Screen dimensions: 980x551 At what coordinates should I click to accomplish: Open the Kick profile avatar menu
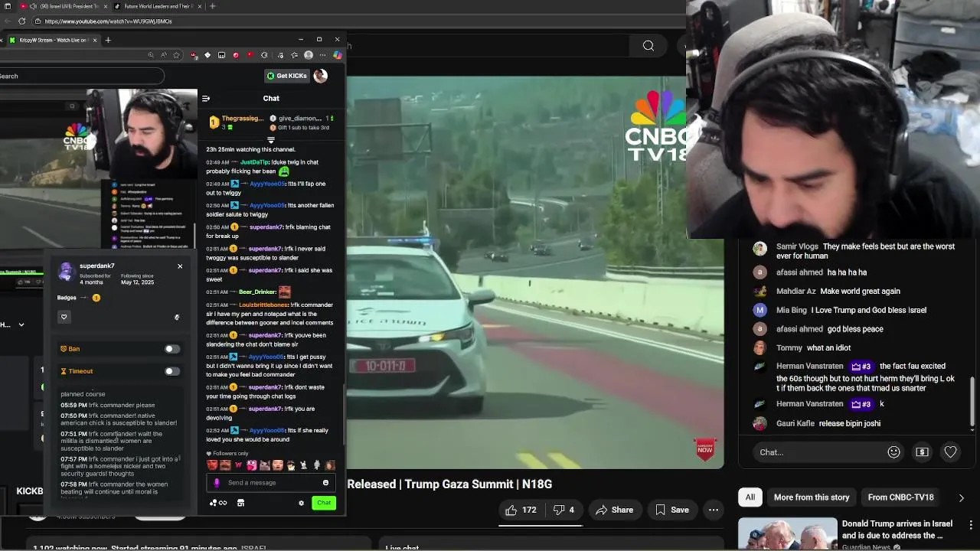pyautogui.click(x=321, y=75)
